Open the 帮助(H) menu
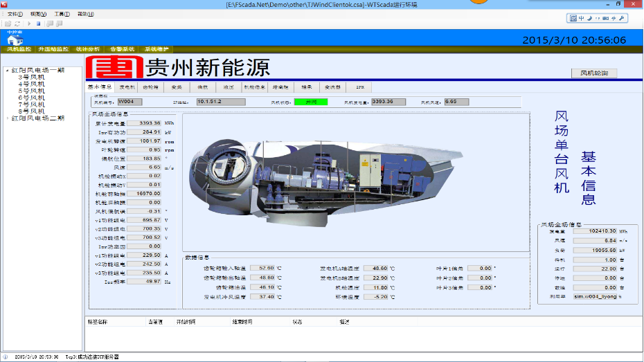 pyautogui.click(x=85, y=14)
